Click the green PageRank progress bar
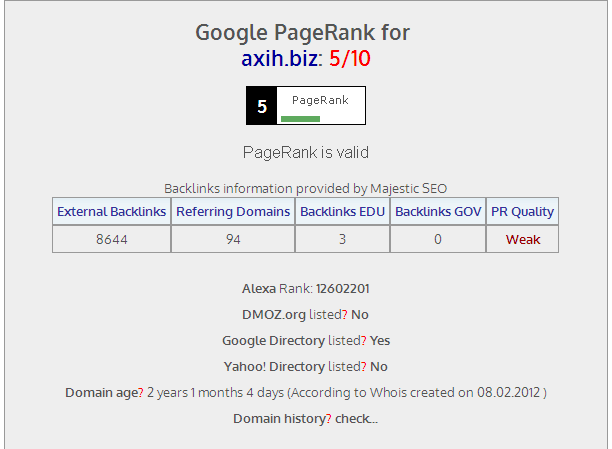 pos(300,119)
